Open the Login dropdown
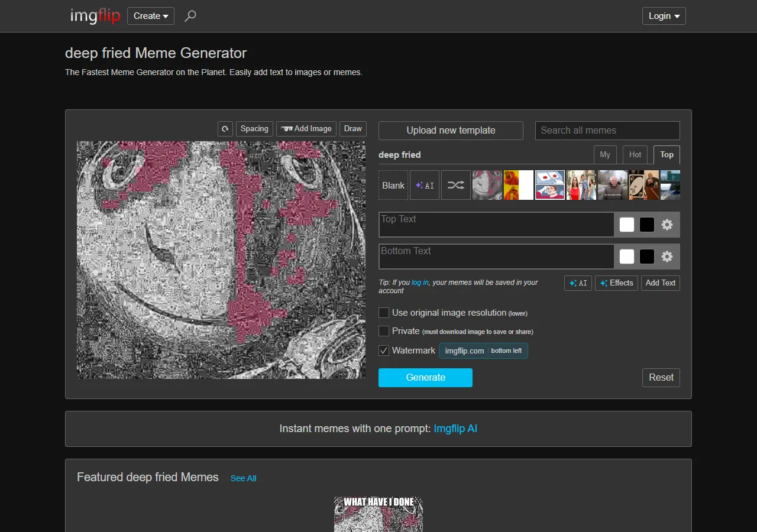This screenshot has width=757, height=532. (x=664, y=16)
